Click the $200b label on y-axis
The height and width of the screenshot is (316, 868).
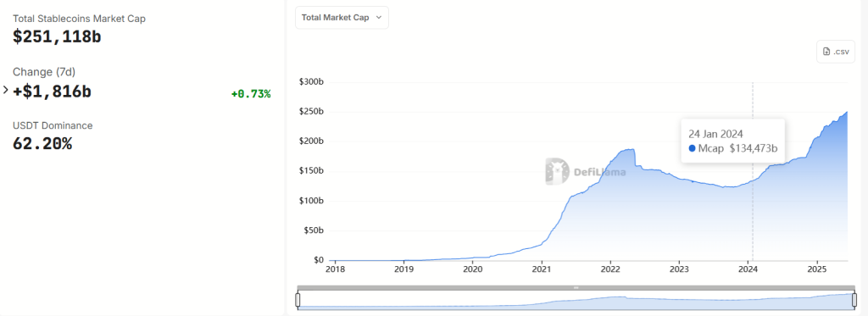(311, 141)
